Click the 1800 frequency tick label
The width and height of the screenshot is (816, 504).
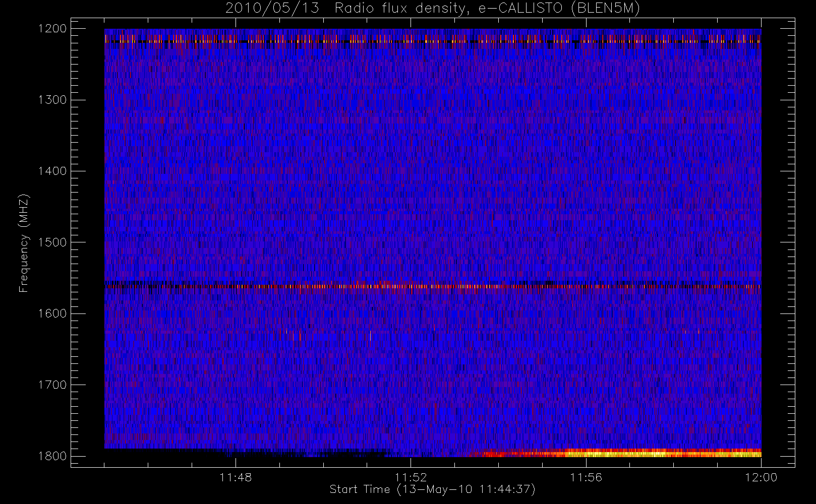pos(52,456)
